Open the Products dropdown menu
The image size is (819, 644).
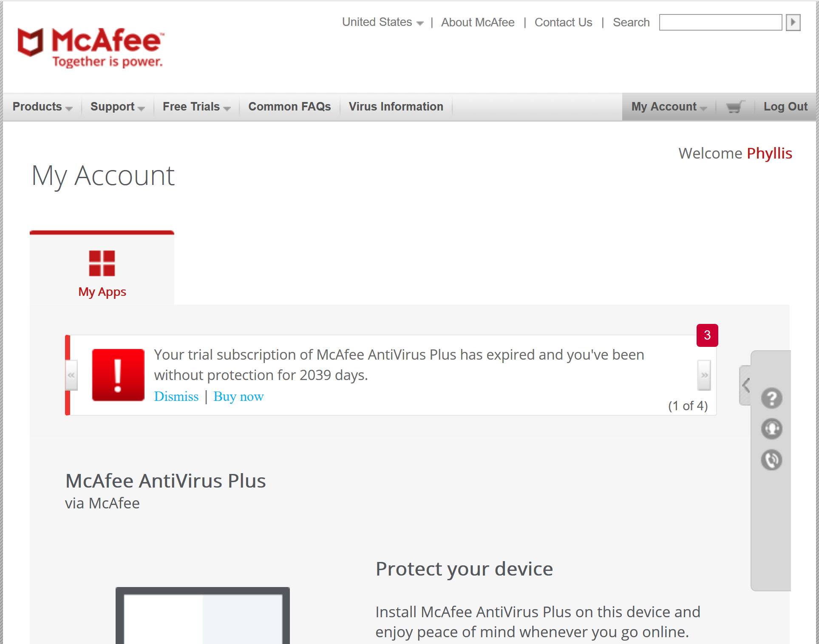(x=42, y=107)
